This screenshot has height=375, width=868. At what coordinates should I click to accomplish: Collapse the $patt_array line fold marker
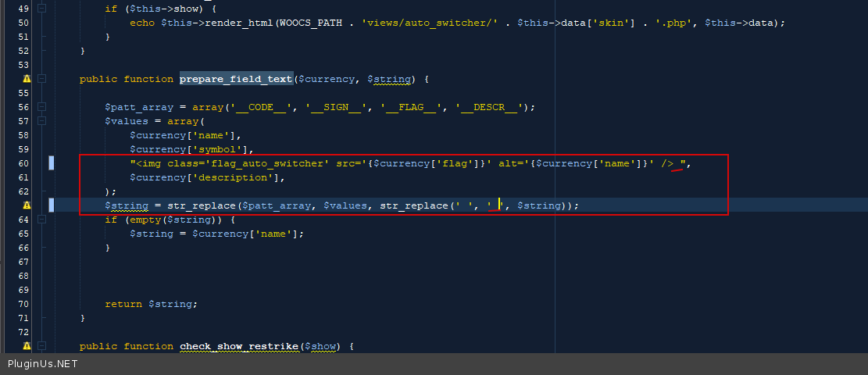[x=42, y=107]
